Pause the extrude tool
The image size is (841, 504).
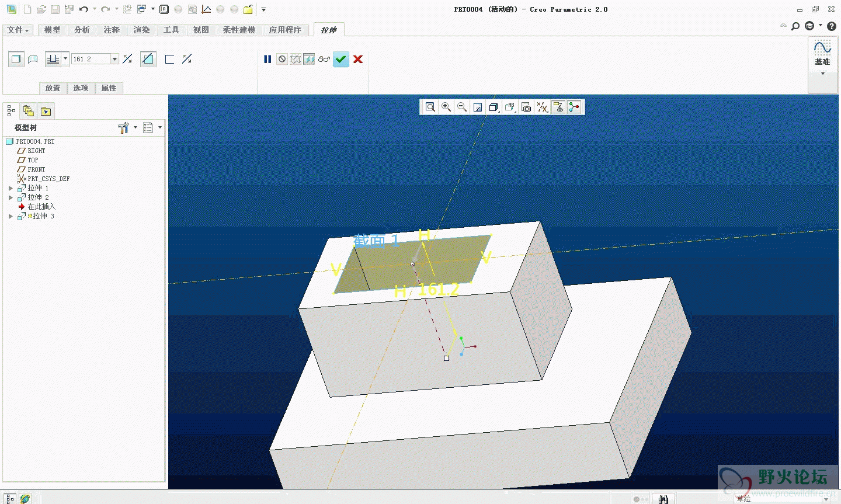coord(267,59)
